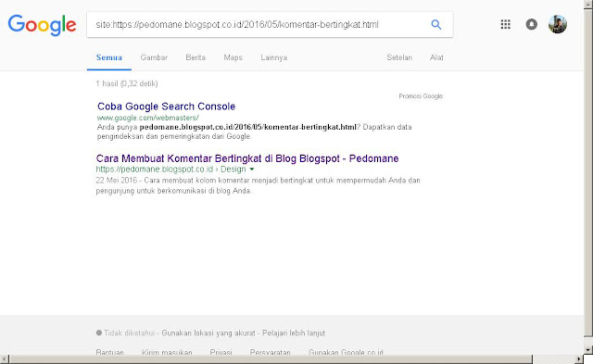Image resolution: width=593 pixels, height=364 pixels.
Task: Open the Cara Membuat Komentar Bertingkat result
Action: pos(247,158)
